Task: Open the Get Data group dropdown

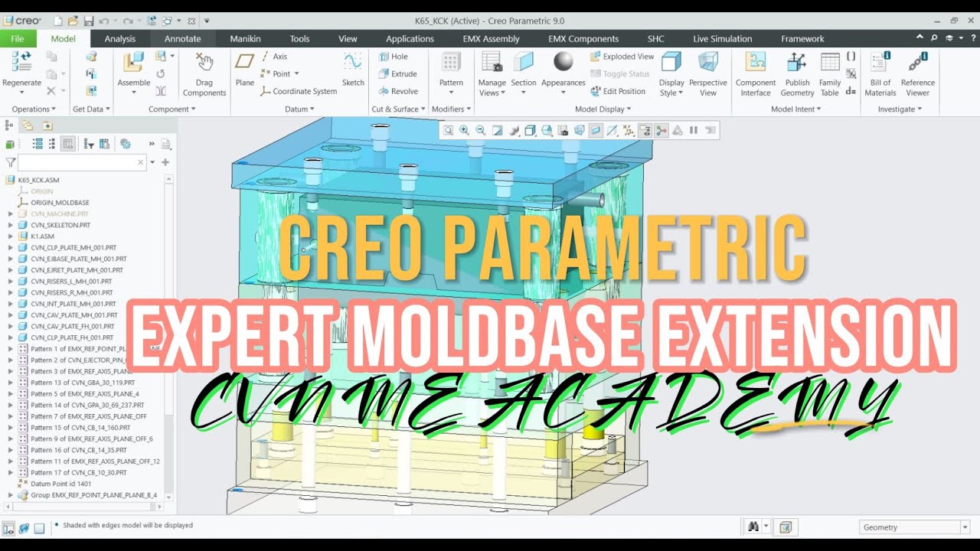Action: [91, 109]
